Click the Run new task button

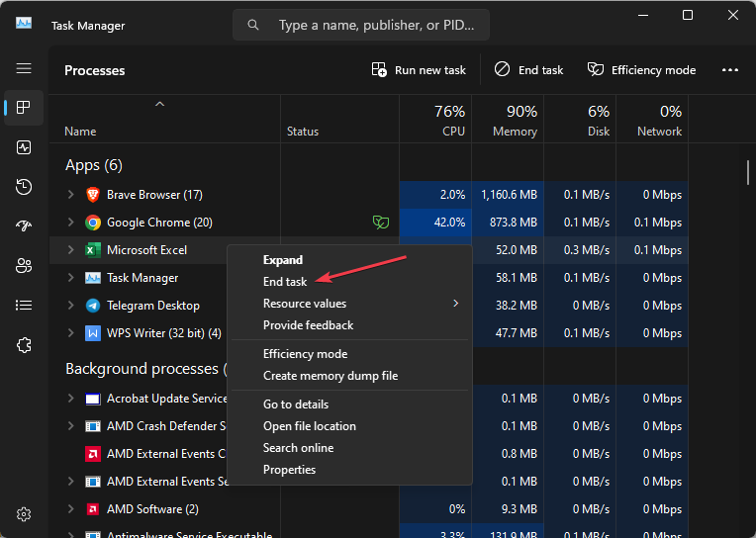coord(419,70)
